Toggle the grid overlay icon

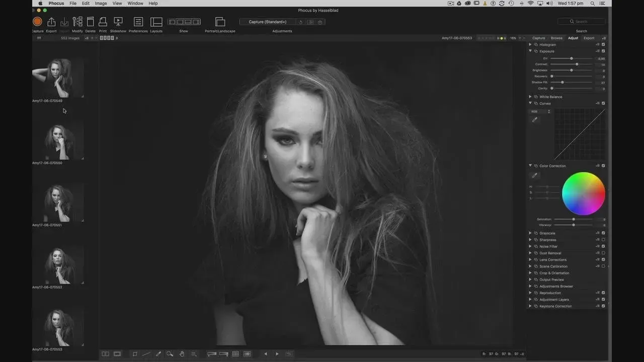pyautogui.click(x=235, y=354)
